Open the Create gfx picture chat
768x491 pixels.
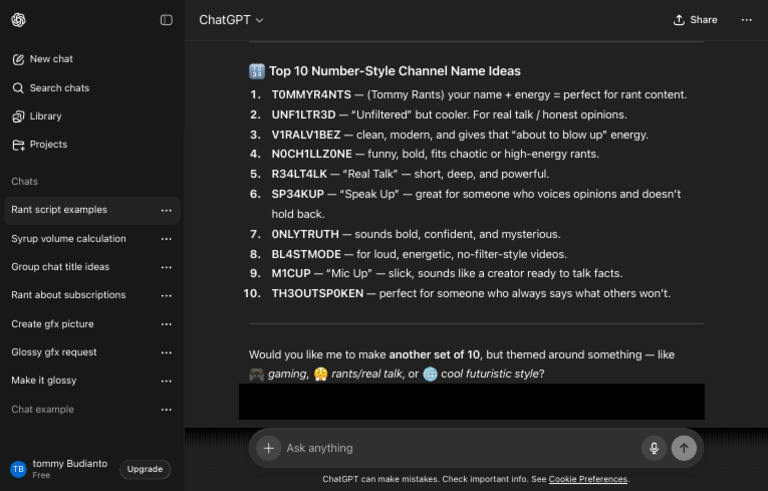[x=54, y=324]
